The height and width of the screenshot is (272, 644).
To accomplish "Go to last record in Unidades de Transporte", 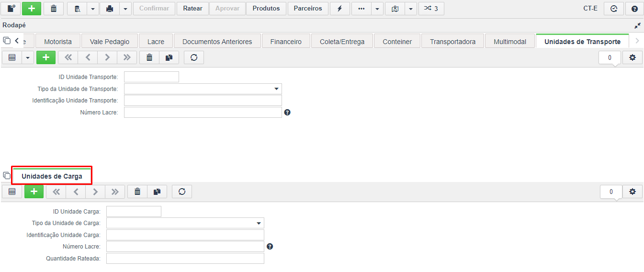I will coord(127,57).
